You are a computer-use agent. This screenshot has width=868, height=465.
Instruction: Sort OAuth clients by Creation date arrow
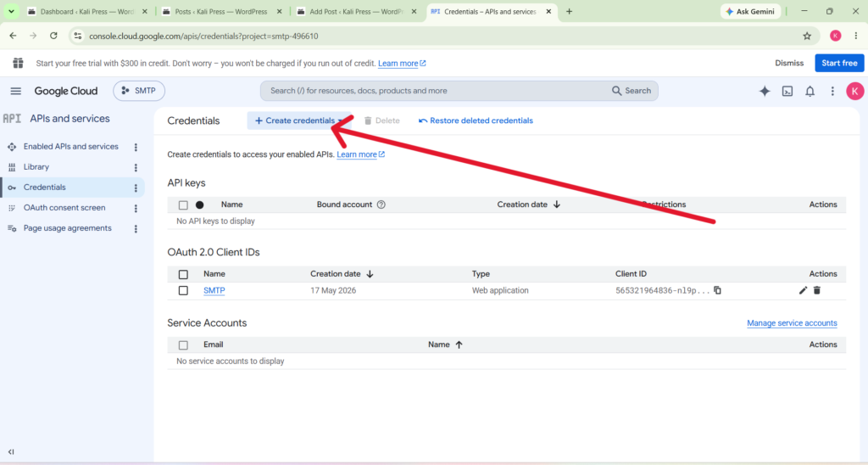(x=370, y=274)
